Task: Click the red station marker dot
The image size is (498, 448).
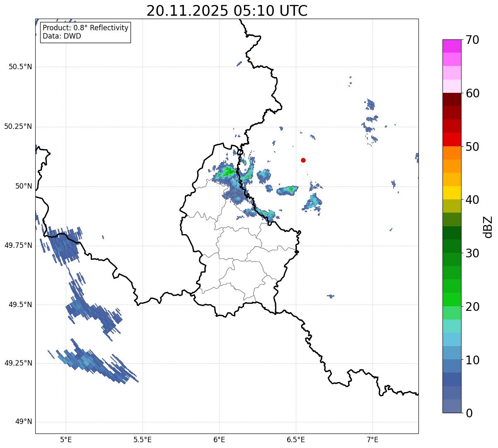Action: (x=303, y=160)
